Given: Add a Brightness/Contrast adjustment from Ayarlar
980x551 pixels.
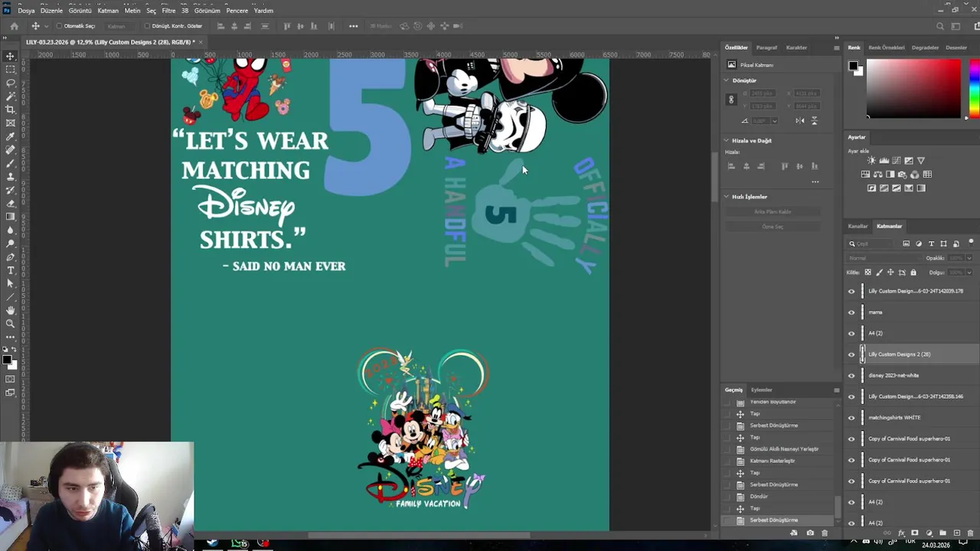Looking at the screenshot, I should point(871,161).
